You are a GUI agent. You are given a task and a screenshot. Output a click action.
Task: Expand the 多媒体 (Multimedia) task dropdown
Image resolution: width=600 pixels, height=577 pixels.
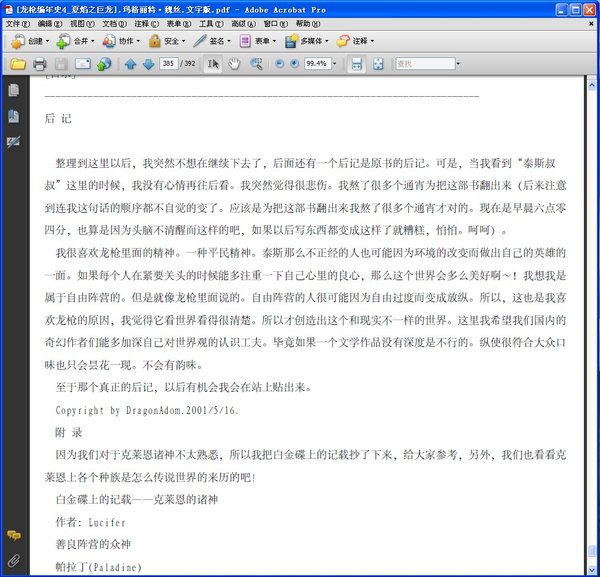point(326,41)
